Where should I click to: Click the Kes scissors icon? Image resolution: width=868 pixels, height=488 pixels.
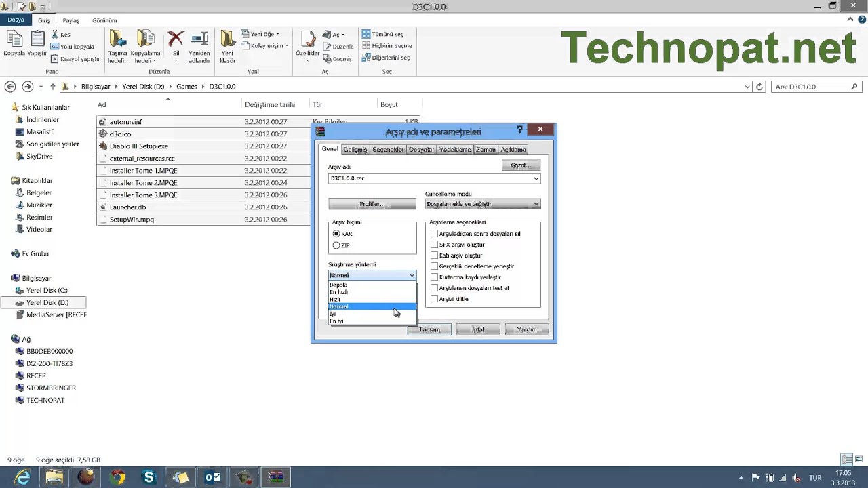[56, 34]
